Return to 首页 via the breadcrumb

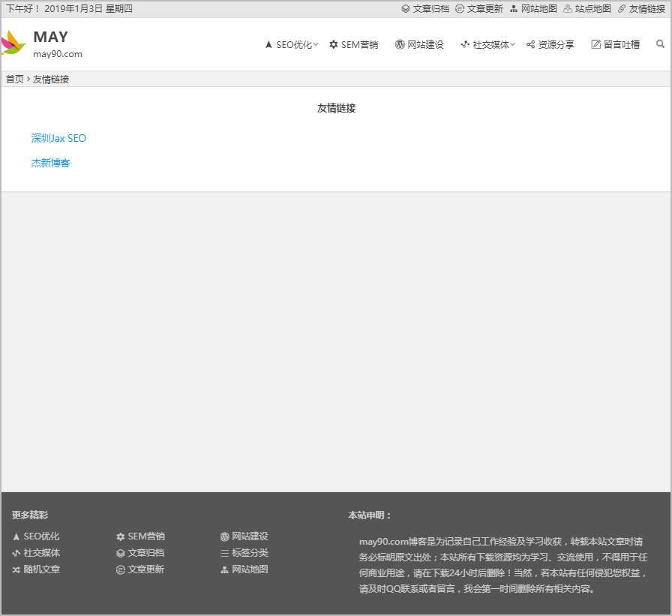coord(13,78)
